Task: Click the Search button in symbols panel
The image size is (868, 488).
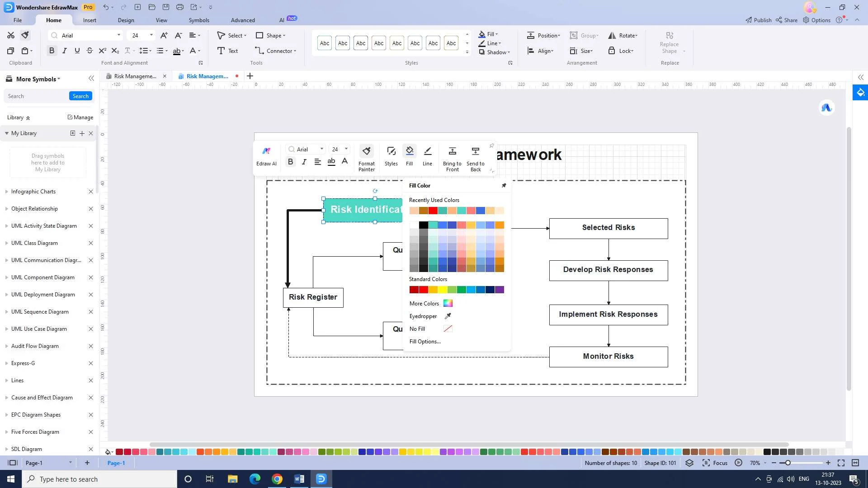Action: click(80, 96)
